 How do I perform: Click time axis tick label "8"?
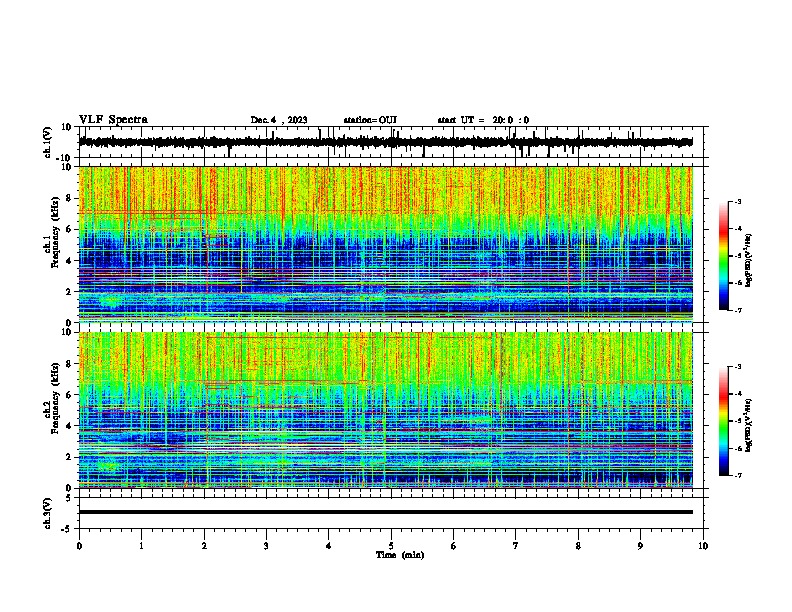(x=578, y=546)
